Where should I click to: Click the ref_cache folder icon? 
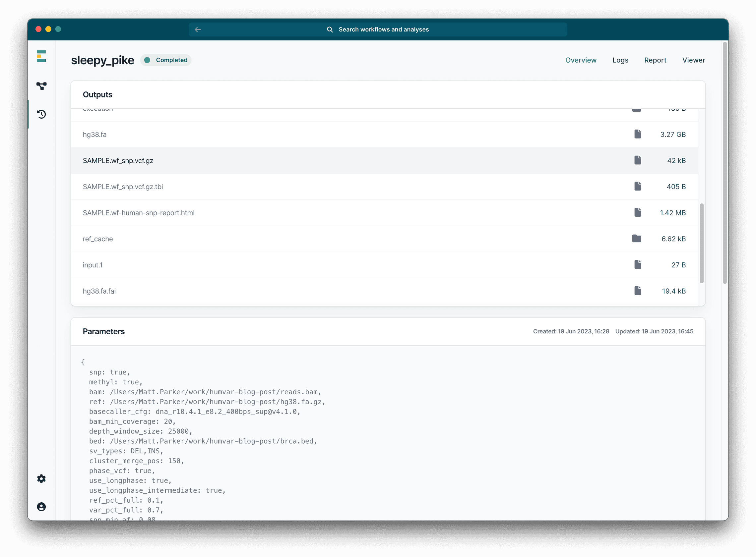click(636, 239)
